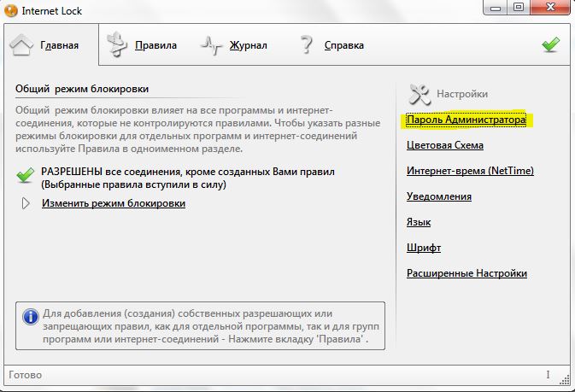Expand the triangle next to Изменить режим блокировки
This screenshot has width=575, height=392.
pyautogui.click(x=26, y=203)
